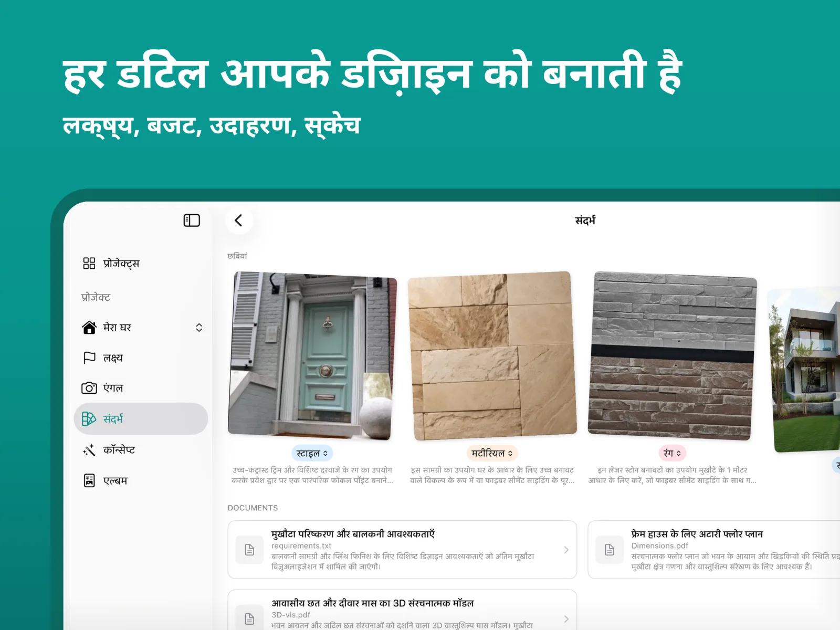Image resolution: width=840 pixels, height=630 pixels.
Task: Select संदर्भ in sidebar
Action: pos(141,419)
